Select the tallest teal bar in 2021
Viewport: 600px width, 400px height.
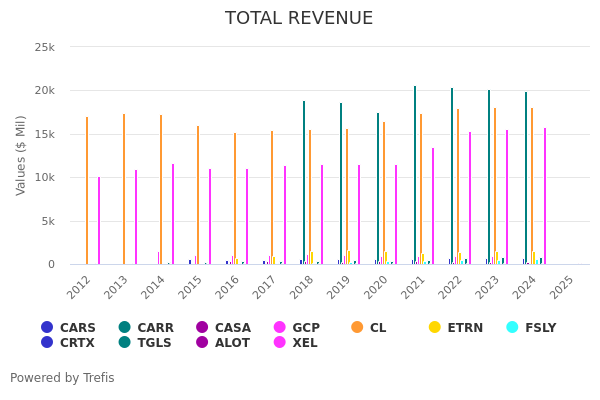[x=415, y=175]
